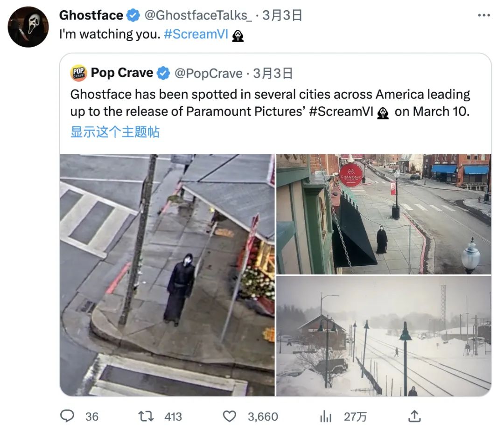Click the Pop Crave avatar logo

pos(78,73)
